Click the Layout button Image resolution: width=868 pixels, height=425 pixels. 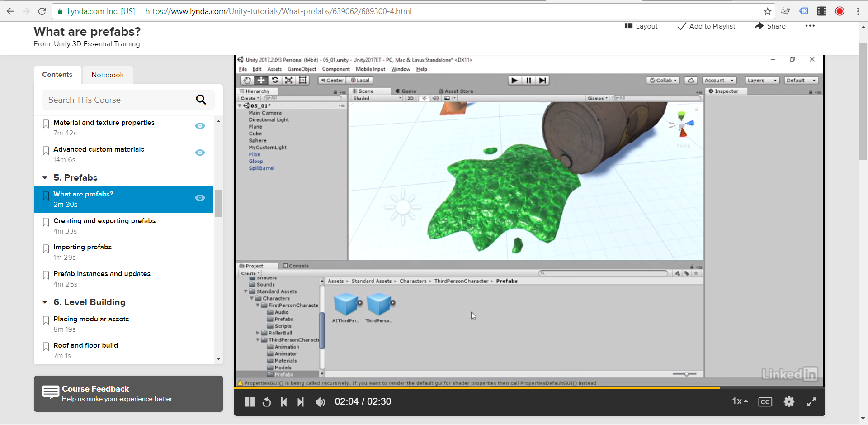(x=641, y=26)
